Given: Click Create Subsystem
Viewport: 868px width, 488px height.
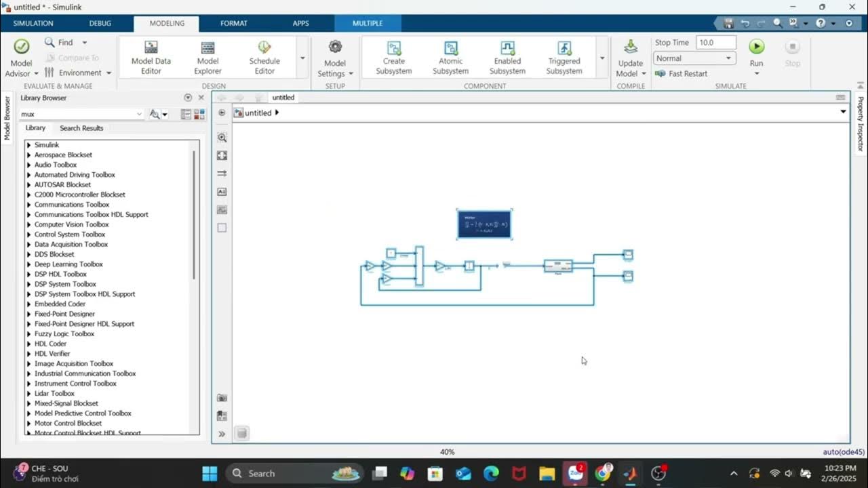Looking at the screenshot, I should (393, 58).
